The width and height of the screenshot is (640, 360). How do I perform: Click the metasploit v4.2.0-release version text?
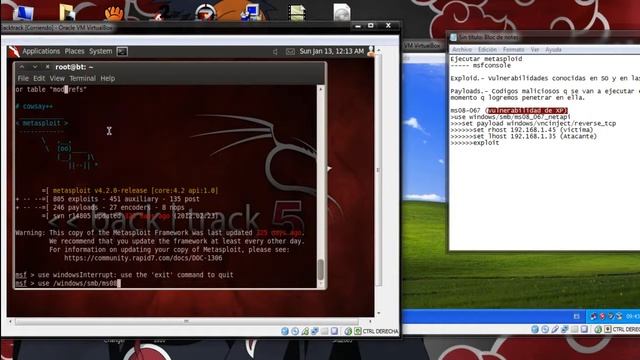click(x=135, y=191)
